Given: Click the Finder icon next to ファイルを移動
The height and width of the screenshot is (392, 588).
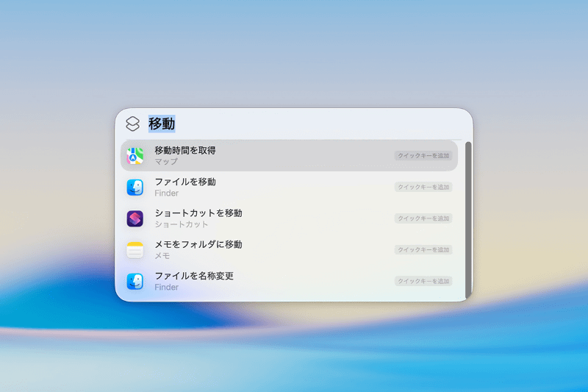Looking at the screenshot, I should click(x=135, y=188).
